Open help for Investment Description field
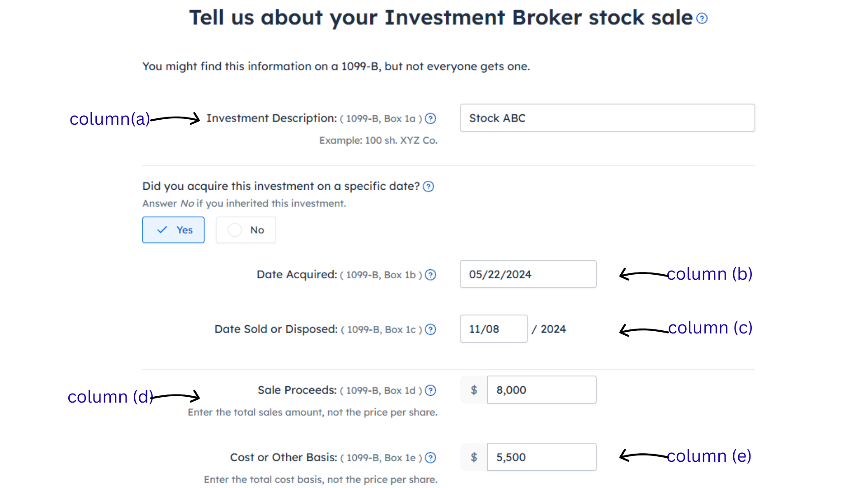868x488 pixels. click(431, 119)
